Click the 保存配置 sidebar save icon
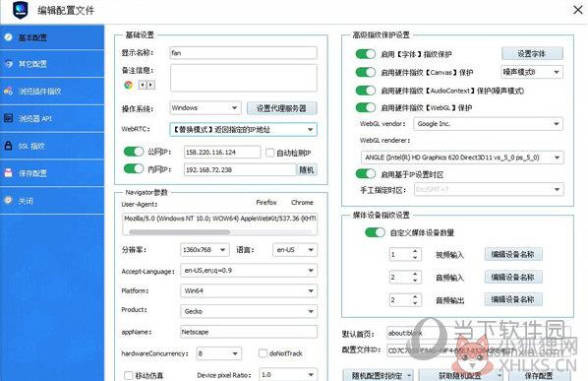 pos(8,172)
